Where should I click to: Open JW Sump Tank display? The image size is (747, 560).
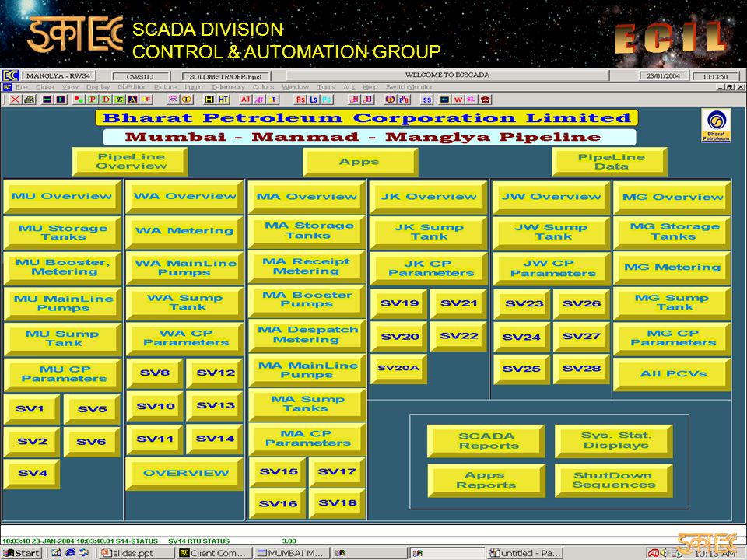coord(552,233)
